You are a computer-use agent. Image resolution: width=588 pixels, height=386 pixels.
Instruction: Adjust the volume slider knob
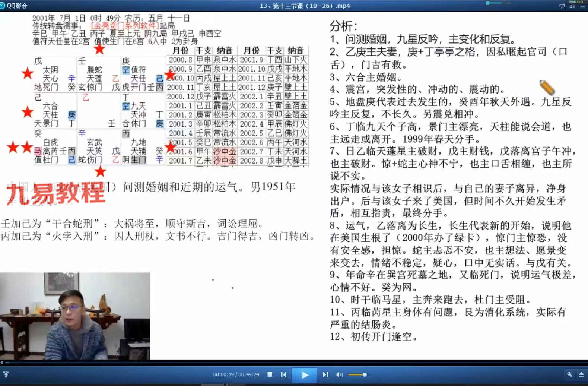coord(365,374)
